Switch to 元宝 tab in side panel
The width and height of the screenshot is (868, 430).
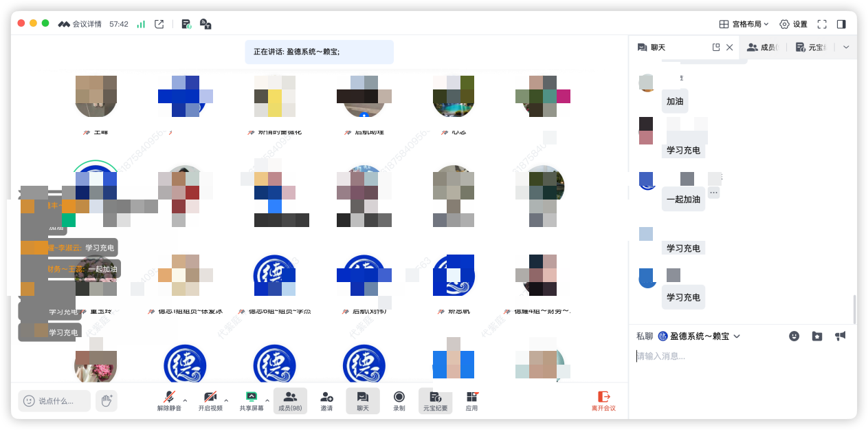810,47
